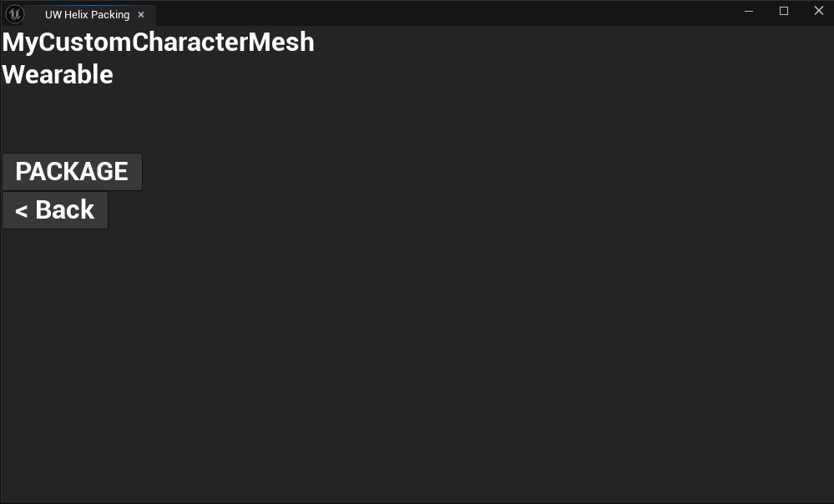834x504 pixels.
Task: Start packaging MyCustomCharacterMesh with PACKAGE
Action: click(72, 172)
